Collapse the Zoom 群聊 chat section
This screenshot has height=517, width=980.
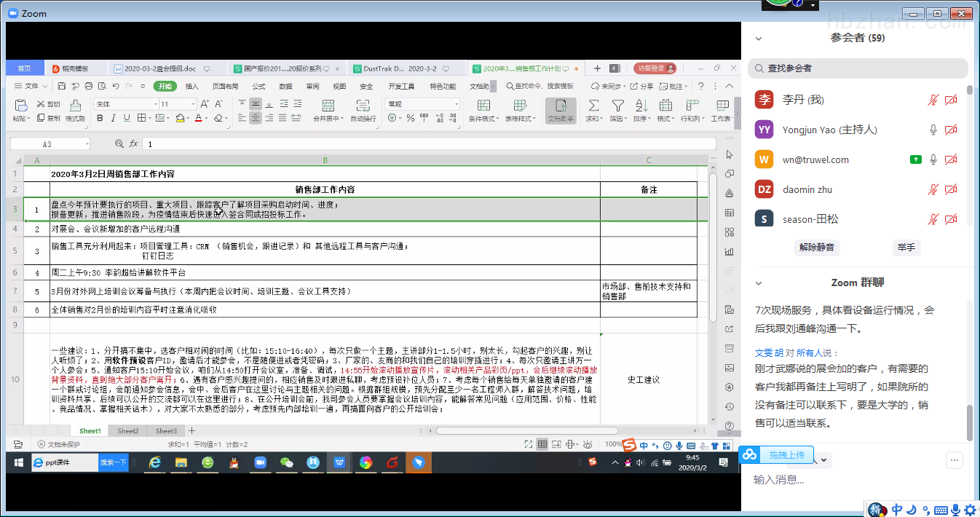(759, 283)
